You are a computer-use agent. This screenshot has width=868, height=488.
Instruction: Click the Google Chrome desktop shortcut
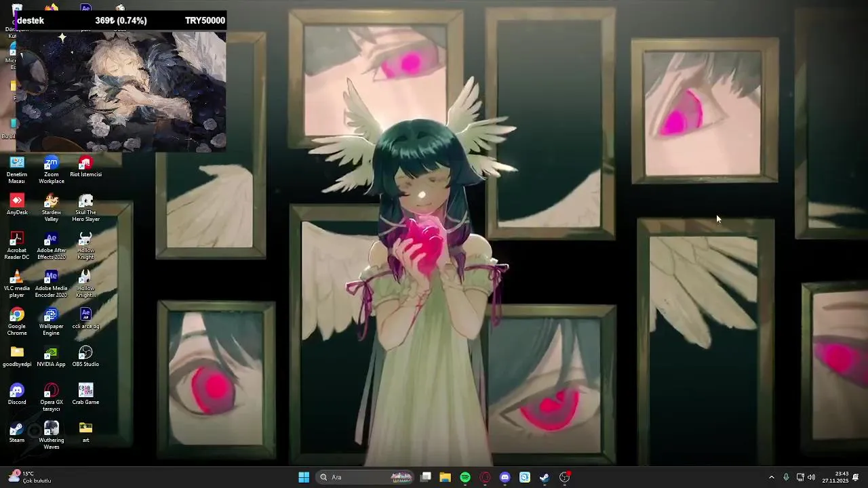(17, 322)
